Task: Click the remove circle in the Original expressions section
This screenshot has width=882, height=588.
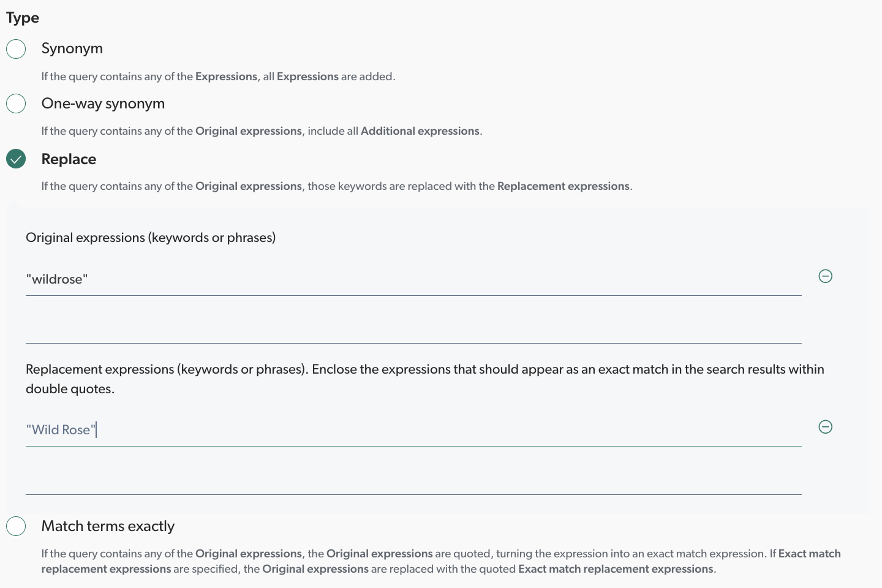Action: pyautogui.click(x=825, y=276)
